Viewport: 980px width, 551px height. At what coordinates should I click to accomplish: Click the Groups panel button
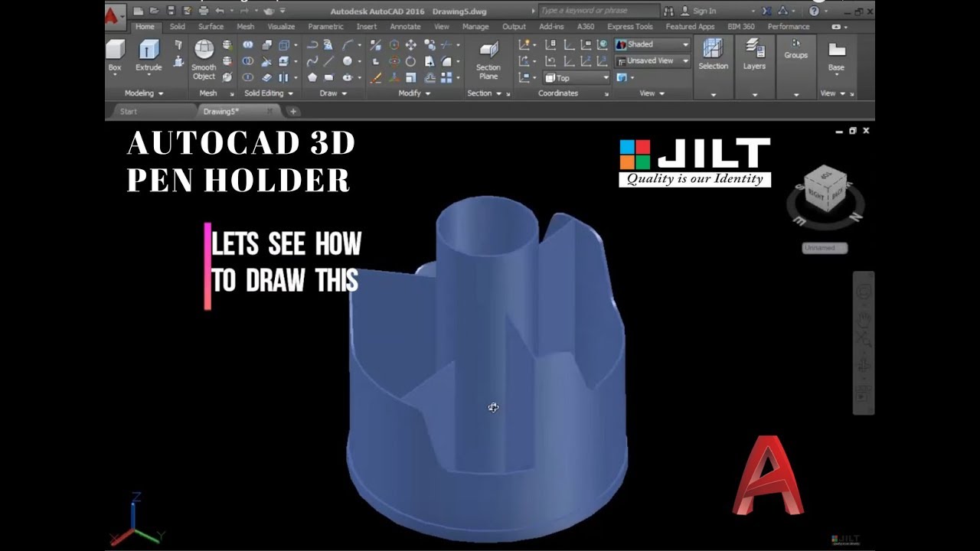[x=796, y=50]
